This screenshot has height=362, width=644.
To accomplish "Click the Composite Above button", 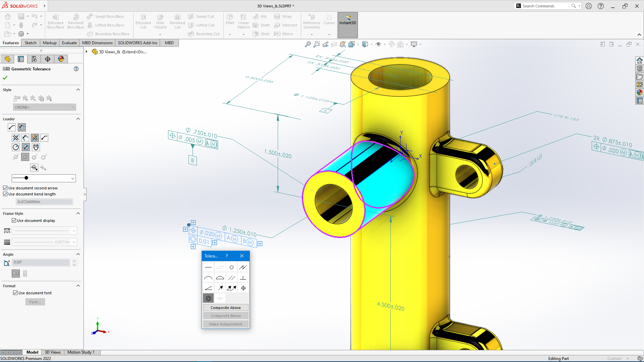I will 225,307.
